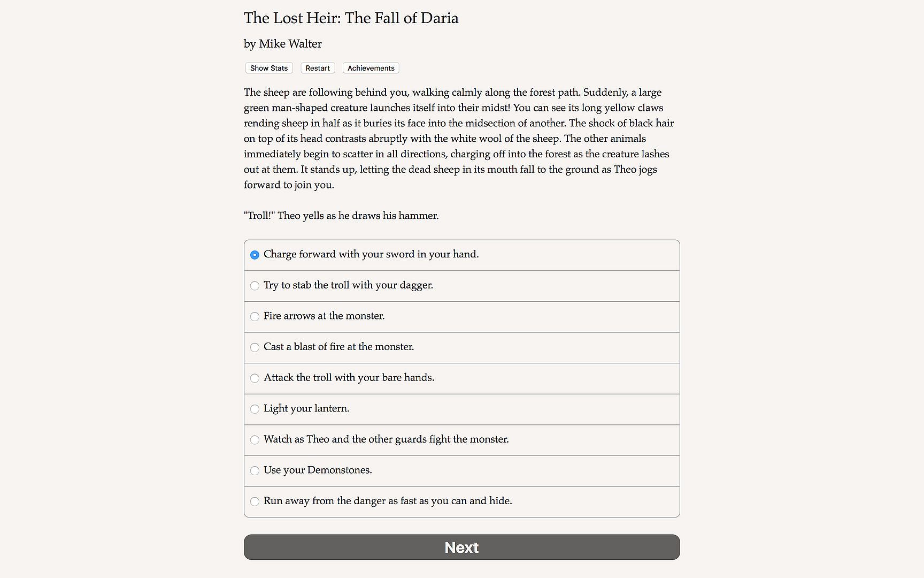Screen dimensions: 924x578
Task: Choose 'Attack the troll with your bare hands'
Action: point(255,378)
